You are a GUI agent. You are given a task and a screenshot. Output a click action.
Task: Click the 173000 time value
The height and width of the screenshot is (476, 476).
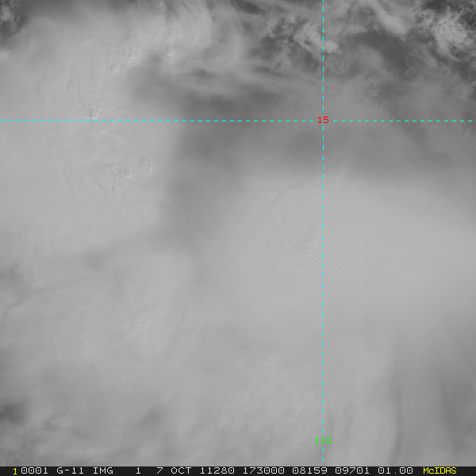click(263, 470)
